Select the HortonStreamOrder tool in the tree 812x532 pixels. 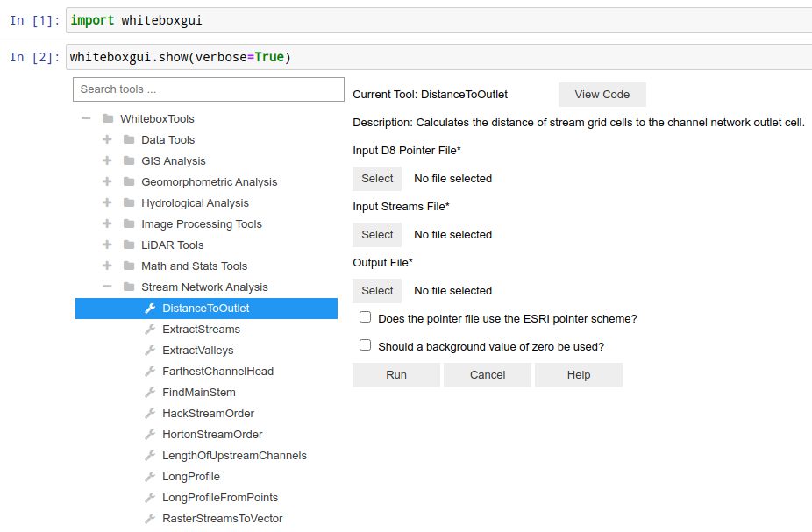(212, 435)
